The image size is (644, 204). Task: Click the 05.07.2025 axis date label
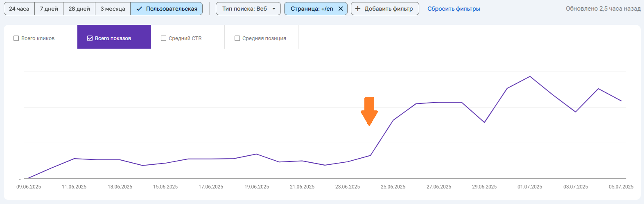pyautogui.click(x=621, y=187)
